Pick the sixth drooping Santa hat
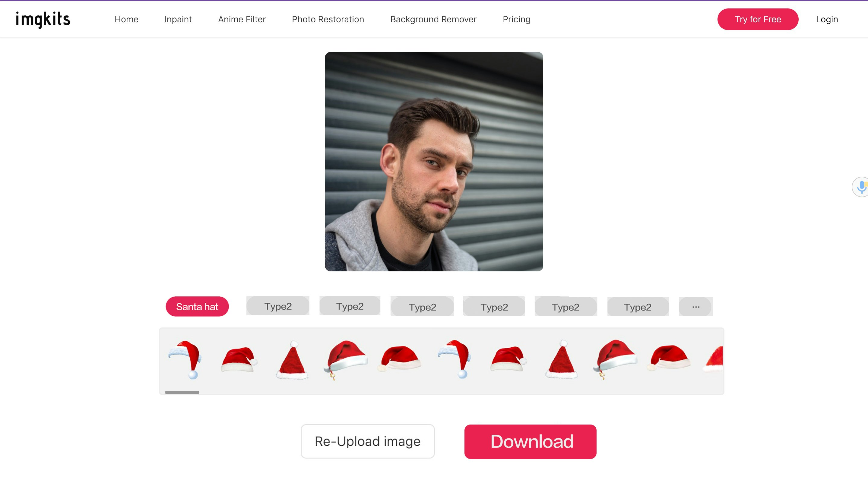Viewport: 868px width, 496px height. 455,359
